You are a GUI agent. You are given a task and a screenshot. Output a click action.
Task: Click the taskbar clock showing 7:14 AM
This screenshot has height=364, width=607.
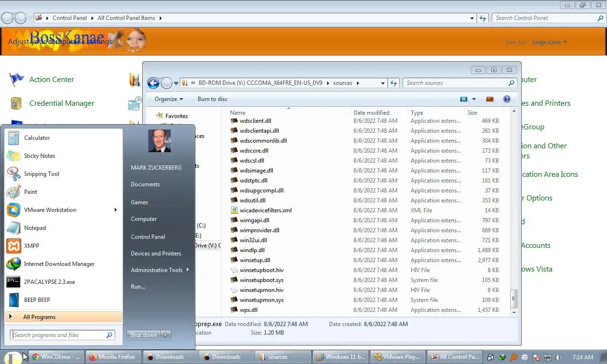[x=583, y=357]
